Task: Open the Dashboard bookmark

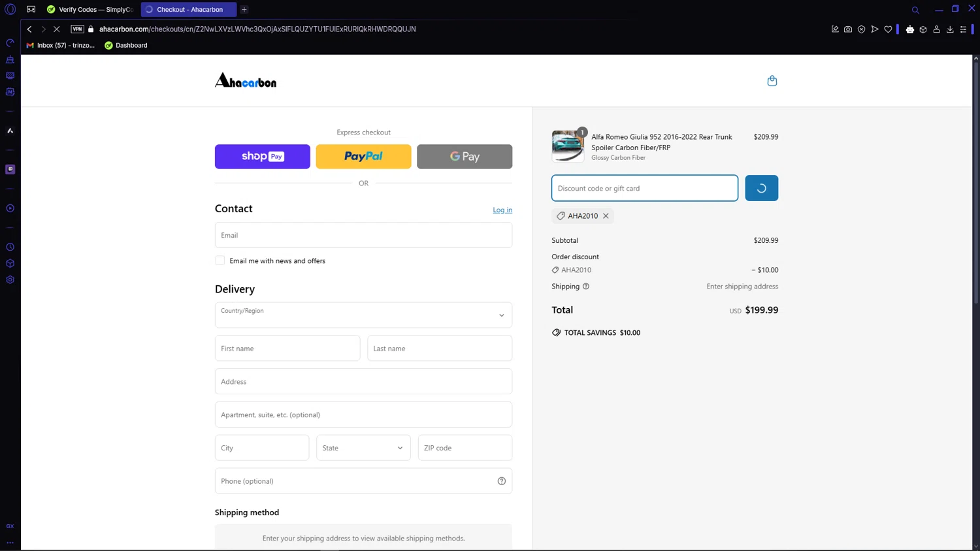Action: 126,46
